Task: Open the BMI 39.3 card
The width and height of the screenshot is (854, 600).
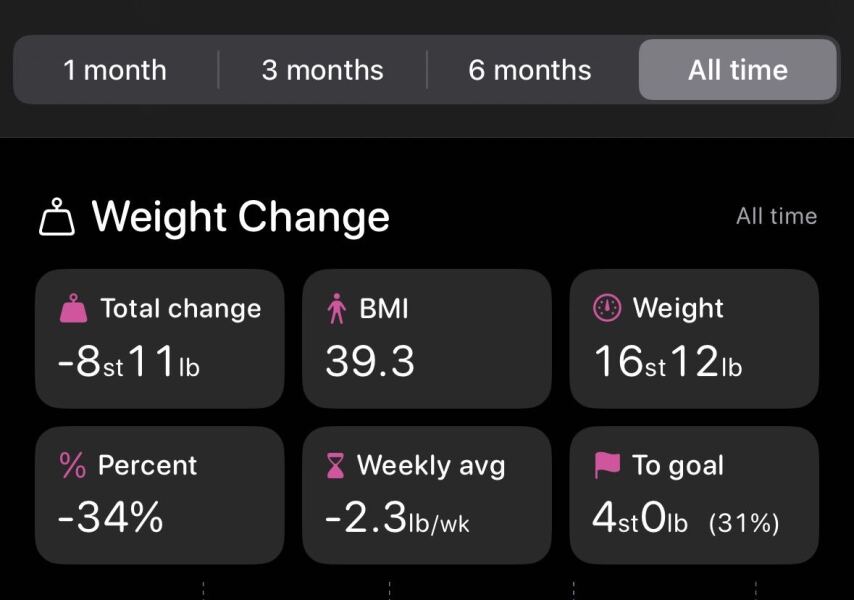Action: pos(427,338)
